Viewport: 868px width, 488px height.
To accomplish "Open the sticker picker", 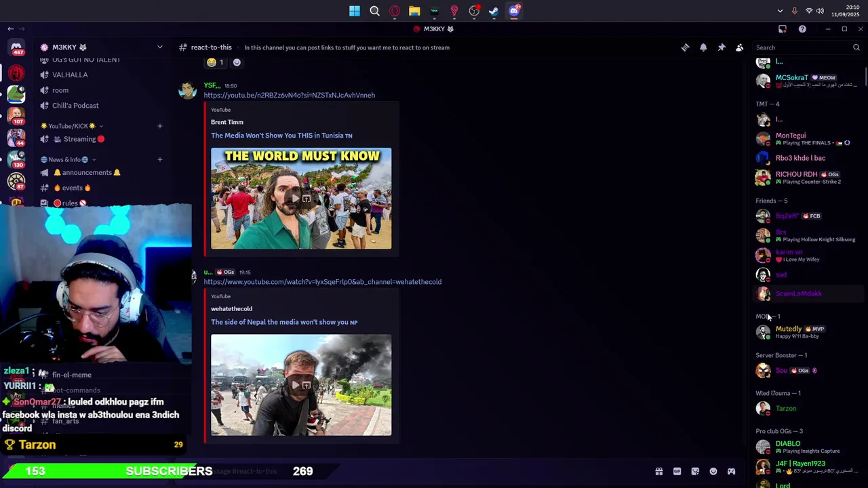I will (695, 471).
